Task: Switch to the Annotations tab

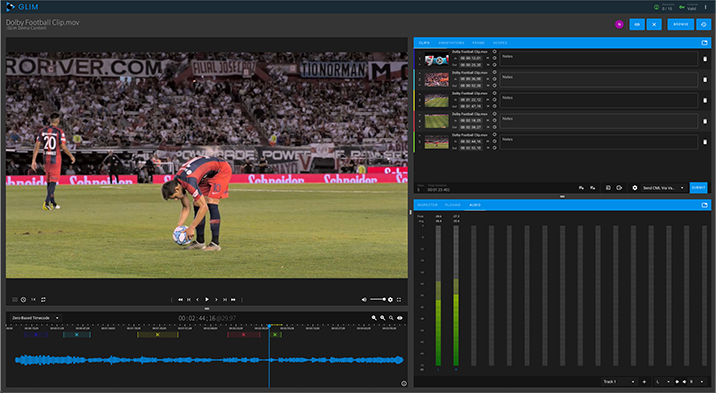Action: (451, 43)
